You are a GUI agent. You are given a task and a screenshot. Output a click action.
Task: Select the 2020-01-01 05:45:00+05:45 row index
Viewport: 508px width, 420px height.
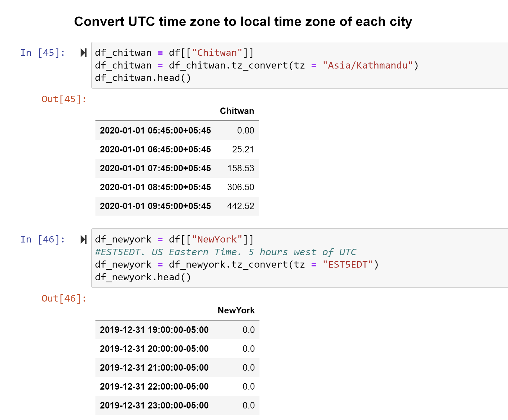(x=155, y=131)
